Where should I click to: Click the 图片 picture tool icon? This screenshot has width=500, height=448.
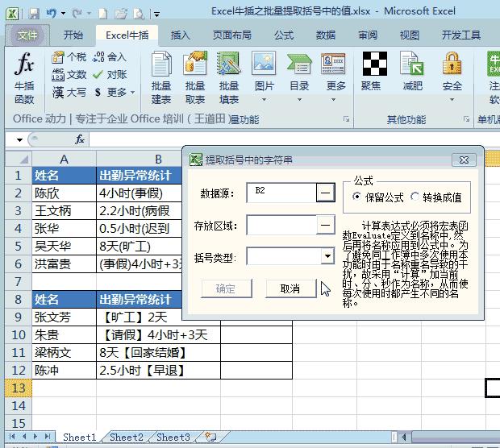(264, 63)
